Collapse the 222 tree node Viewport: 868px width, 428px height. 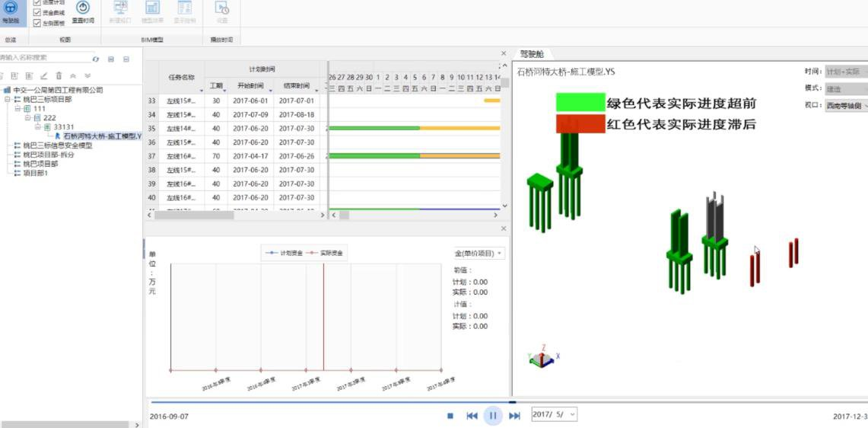27,118
